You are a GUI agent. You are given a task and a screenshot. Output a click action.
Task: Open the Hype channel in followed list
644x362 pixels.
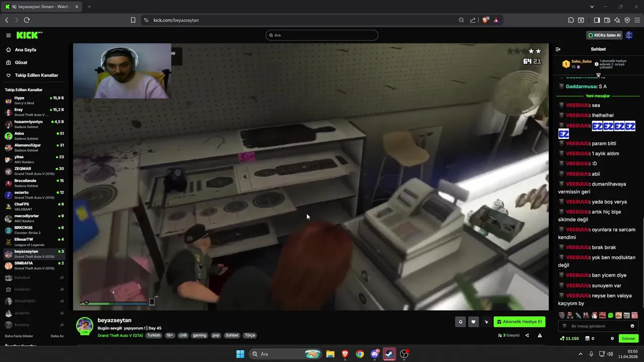(34, 100)
